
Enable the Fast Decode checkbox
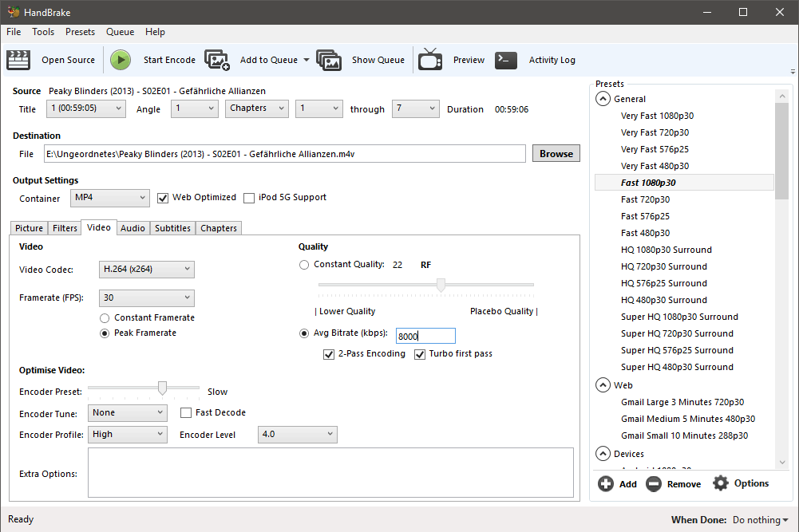[x=186, y=413]
